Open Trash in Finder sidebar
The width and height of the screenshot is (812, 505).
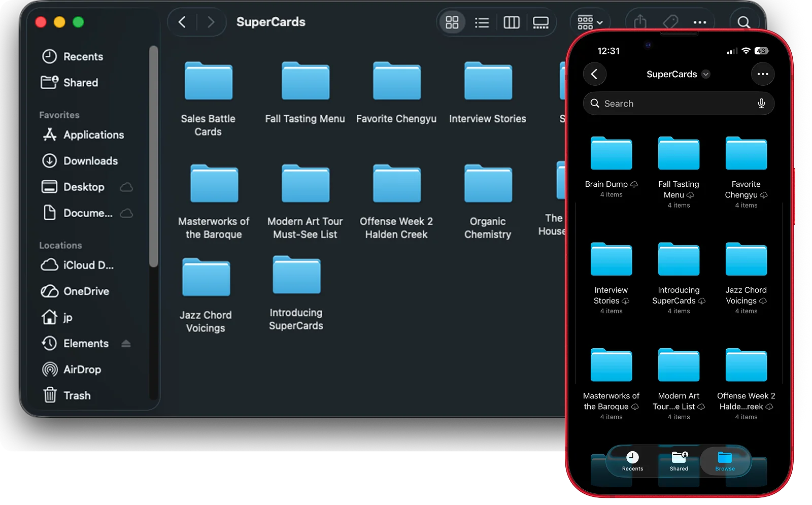(x=66, y=395)
